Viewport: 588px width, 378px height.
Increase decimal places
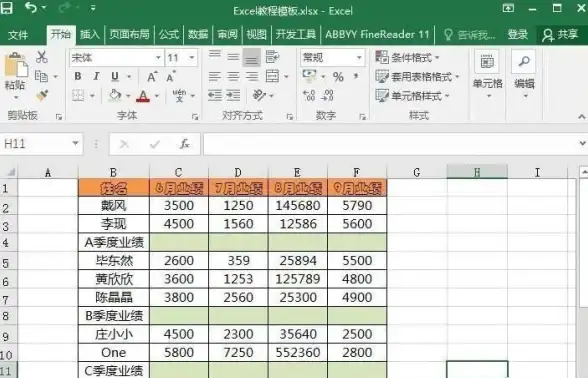pos(309,95)
